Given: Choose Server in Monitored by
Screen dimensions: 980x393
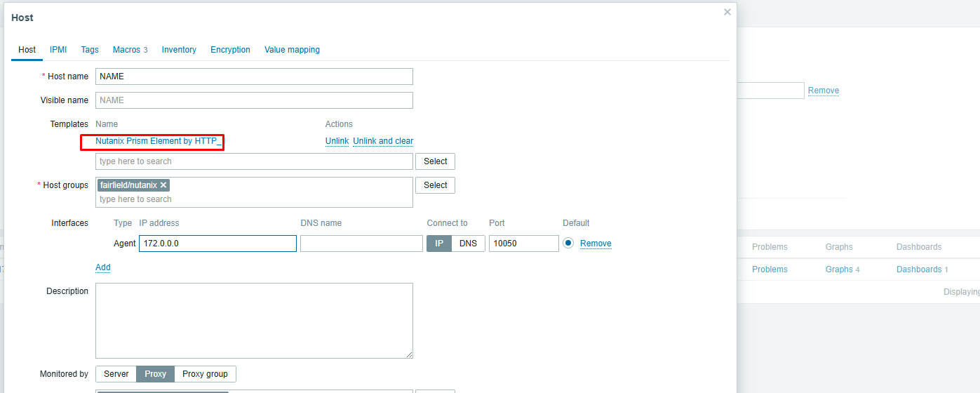Looking at the screenshot, I should tap(116, 374).
